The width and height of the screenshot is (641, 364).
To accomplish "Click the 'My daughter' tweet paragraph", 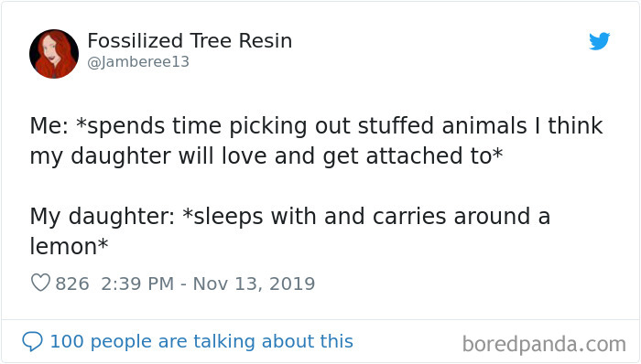I will point(290,231).
